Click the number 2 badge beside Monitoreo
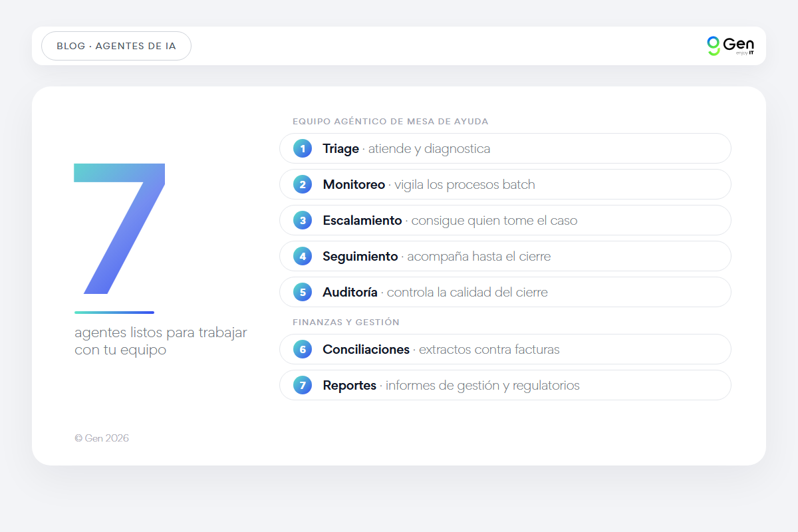Image resolution: width=798 pixels, height=532 pixels. point(303,184)
